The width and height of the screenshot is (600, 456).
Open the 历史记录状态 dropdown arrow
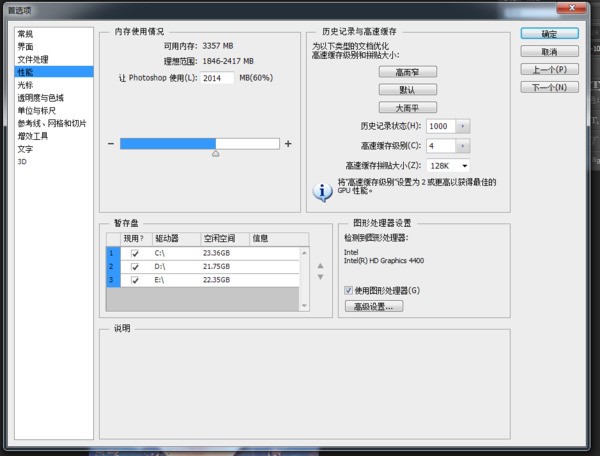pyautogui.click(x=462, y=127)
